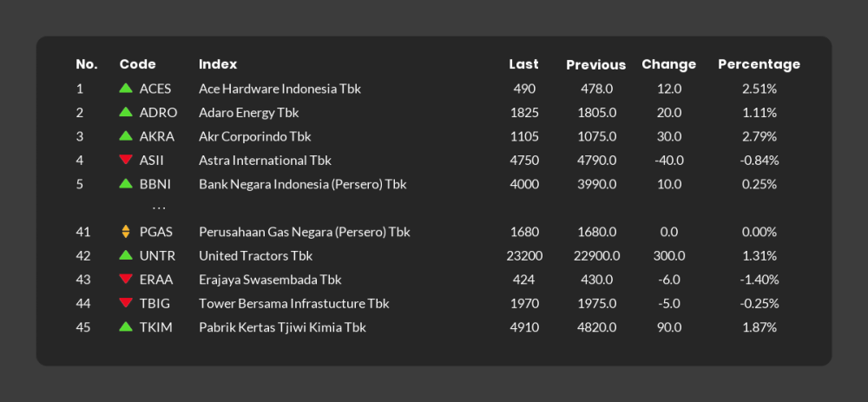Click the green up arrow next to AKRA
This screenshot has width=868, height=402.
[126, 135]
